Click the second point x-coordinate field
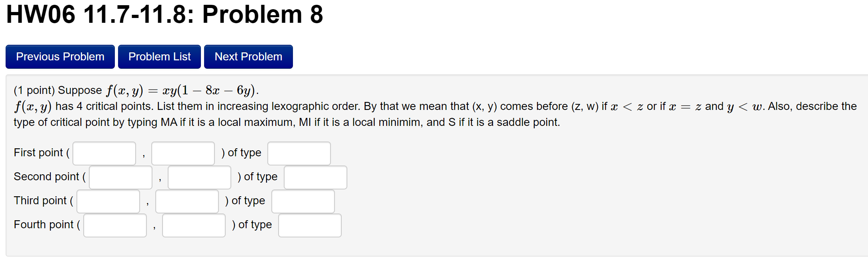This screenshot has height=261, width=868. click(x=120, y=177)
